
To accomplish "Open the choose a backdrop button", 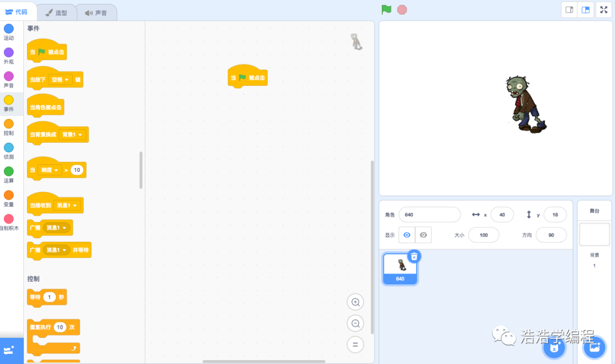I will coord(594,347).
